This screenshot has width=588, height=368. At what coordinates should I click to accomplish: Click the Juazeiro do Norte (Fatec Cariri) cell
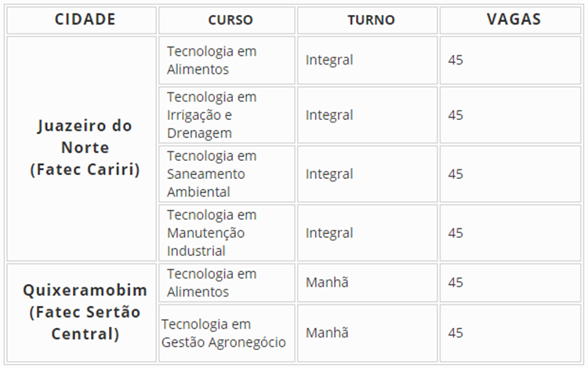click(85, 148)
